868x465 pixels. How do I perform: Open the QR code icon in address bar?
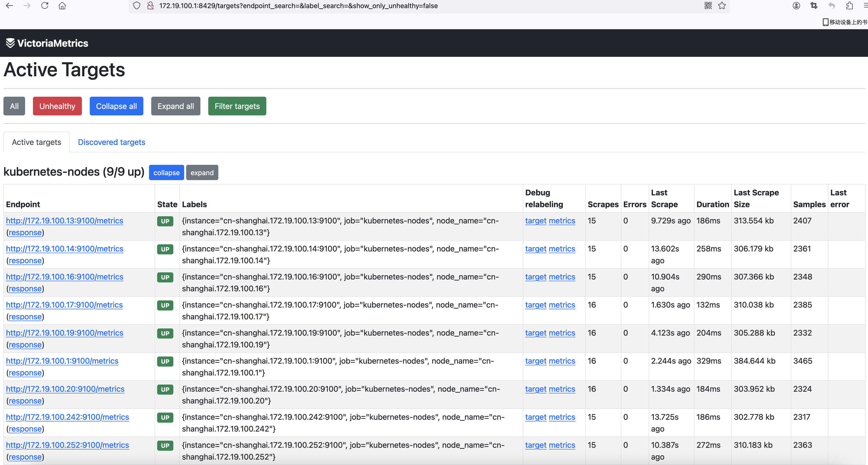tap(708, 6)
